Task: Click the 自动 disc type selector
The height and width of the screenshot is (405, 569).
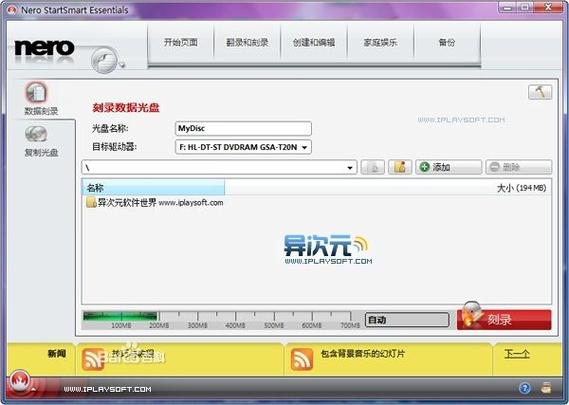Action: 407,320
